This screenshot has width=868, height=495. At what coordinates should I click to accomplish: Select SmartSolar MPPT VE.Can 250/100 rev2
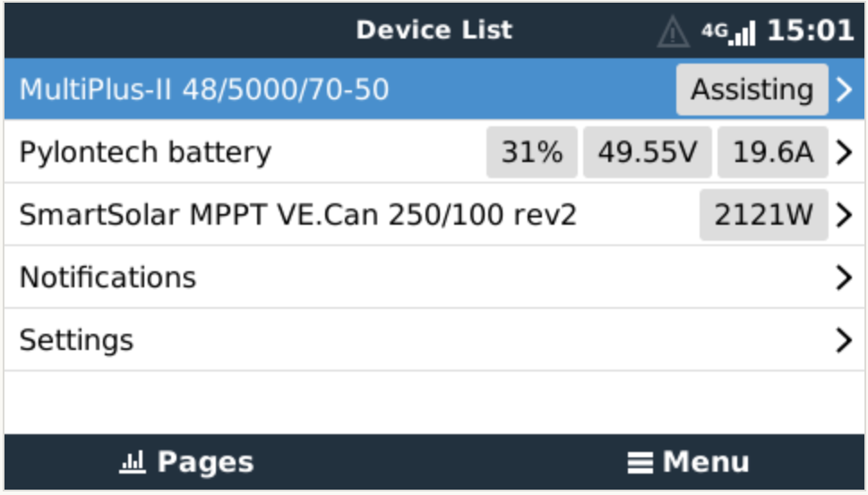coord(298,215)
